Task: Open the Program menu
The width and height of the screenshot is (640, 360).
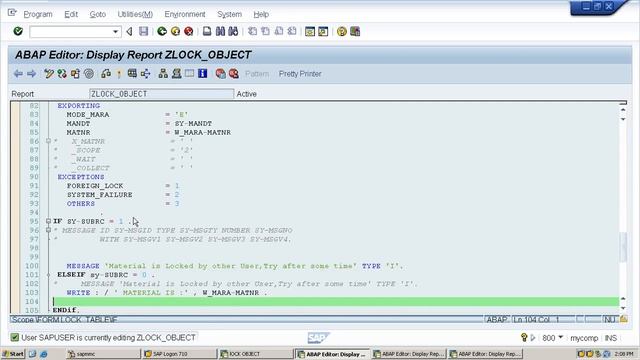Action: click(38, 14)
